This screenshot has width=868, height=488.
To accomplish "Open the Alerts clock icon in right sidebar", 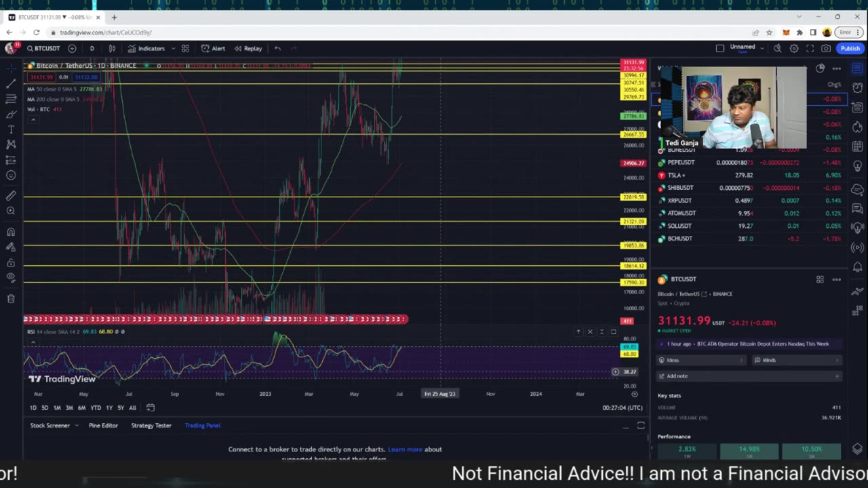I will pos(857,88).
